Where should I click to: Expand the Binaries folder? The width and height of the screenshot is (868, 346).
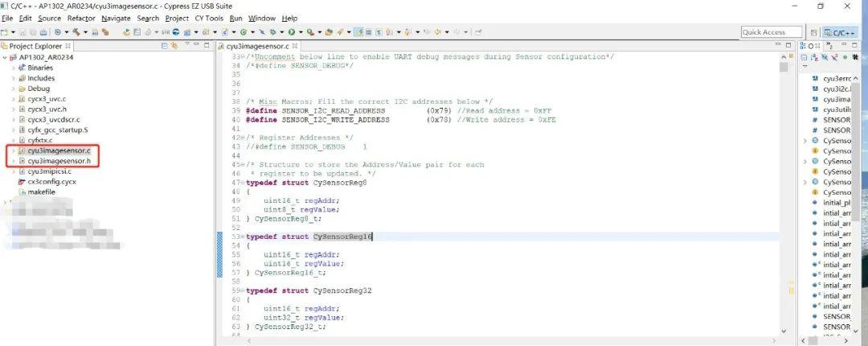14,68
